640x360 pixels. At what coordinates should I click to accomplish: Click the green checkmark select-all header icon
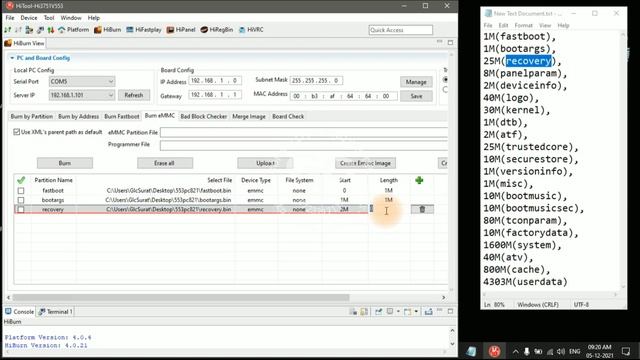[x=21, y=180]
